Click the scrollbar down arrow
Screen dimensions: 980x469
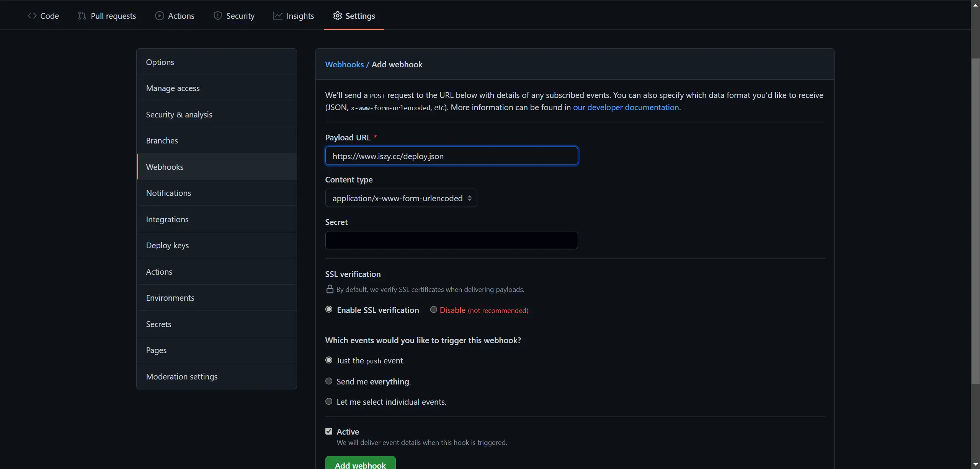975,464
